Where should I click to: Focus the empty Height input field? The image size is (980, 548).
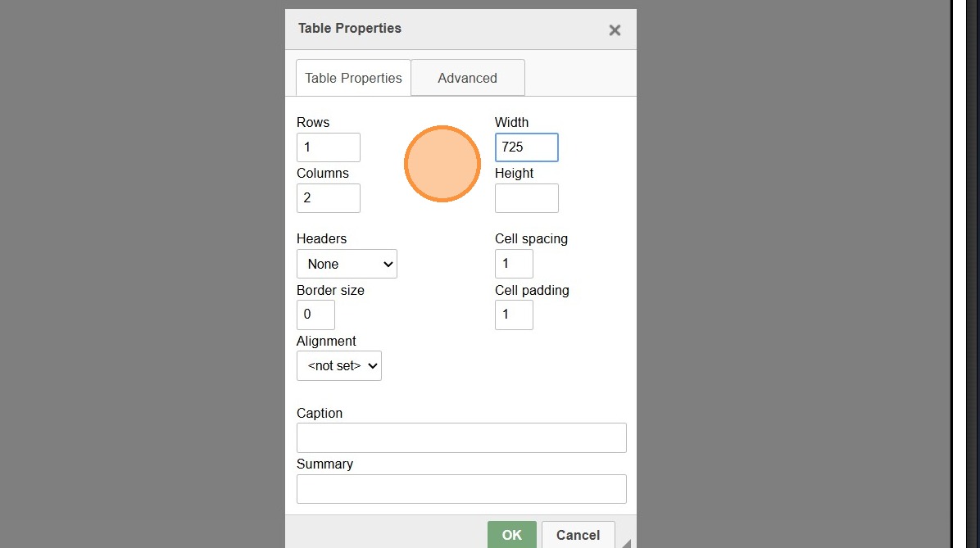pyautogui.click(x=526, y=198)
